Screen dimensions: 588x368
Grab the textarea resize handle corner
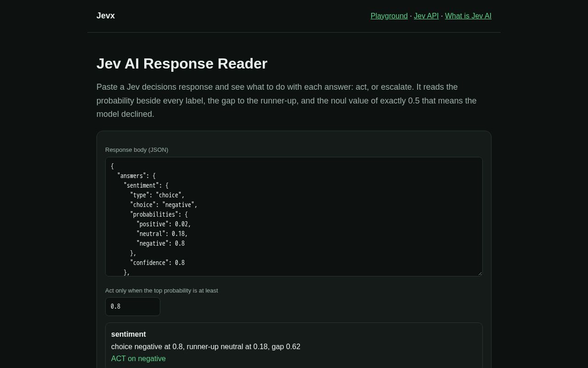click(x=480, y=273)
